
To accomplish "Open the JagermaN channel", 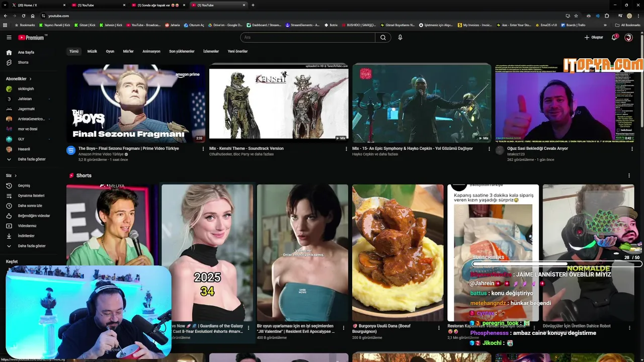I will tap(26, 109).
